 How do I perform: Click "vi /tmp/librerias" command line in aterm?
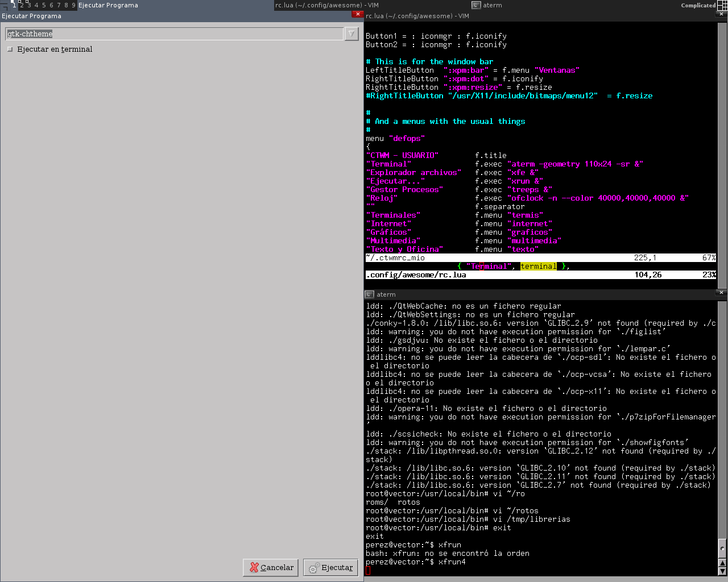[x=532, y=519]
